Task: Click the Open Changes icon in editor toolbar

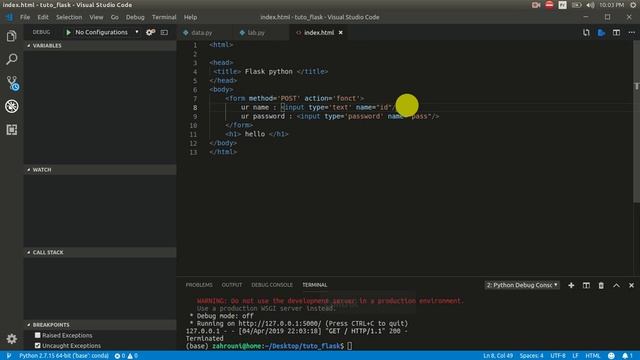Action: 586,32
